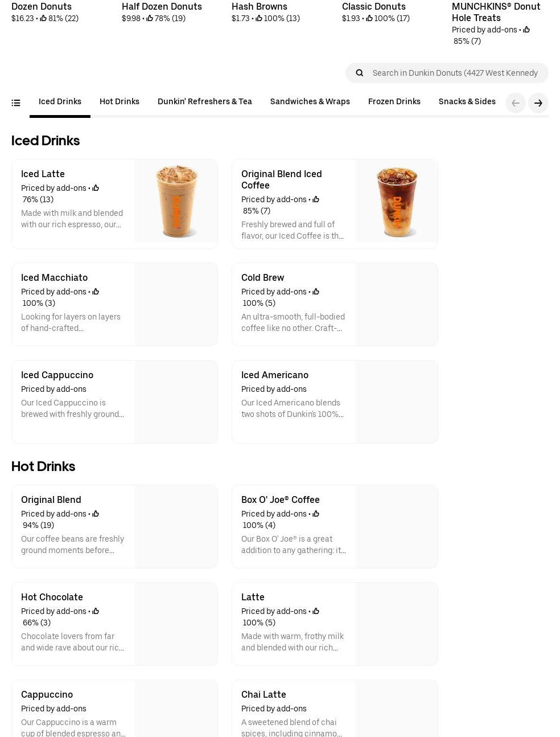The width and height of the screenshot is (560, 737).
Task: Select Dunkin' Refreshers & Tea tab
Action: pyautogui.click(x=204, y=102)
